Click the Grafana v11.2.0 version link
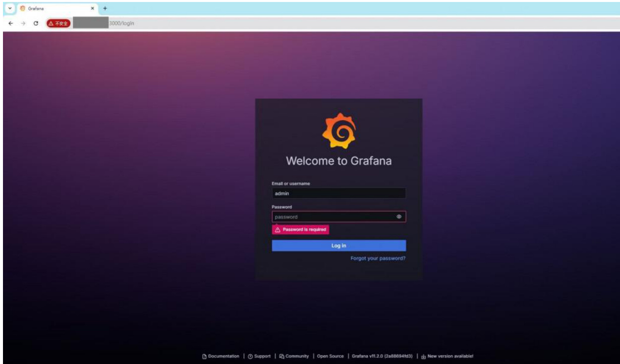620x364 pixels. pos(382,356)
